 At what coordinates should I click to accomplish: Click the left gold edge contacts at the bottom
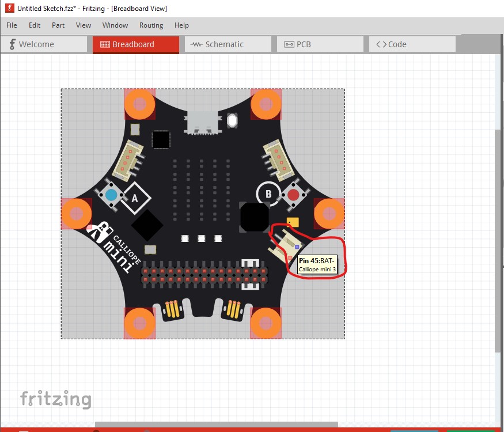click(172, 309)
